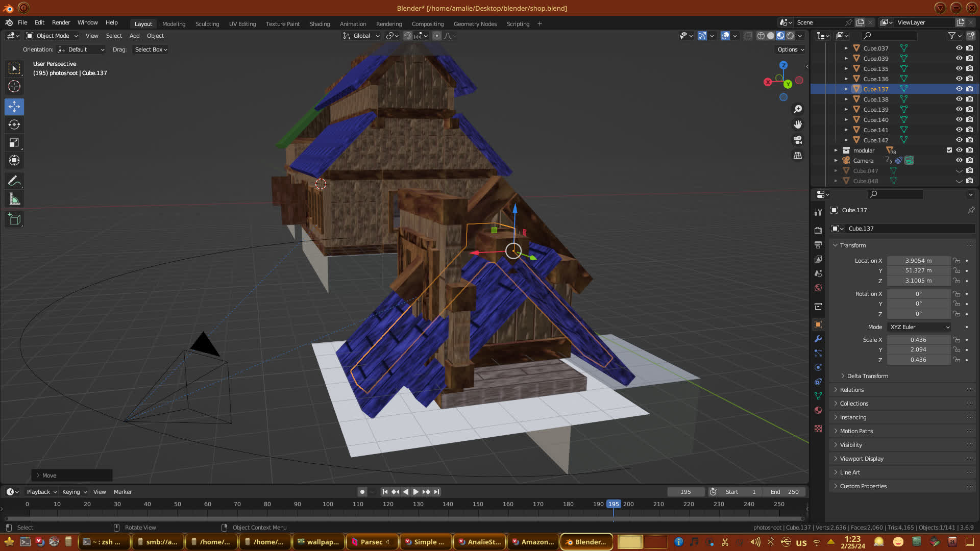Open the Rotation Mode XYZ Euler dropdown
This screenshot has width=980, height=551.
pos(919,327)
